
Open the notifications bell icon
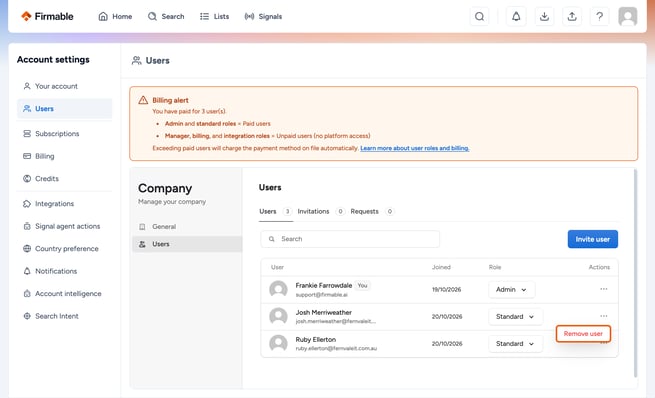coord(516,16)
